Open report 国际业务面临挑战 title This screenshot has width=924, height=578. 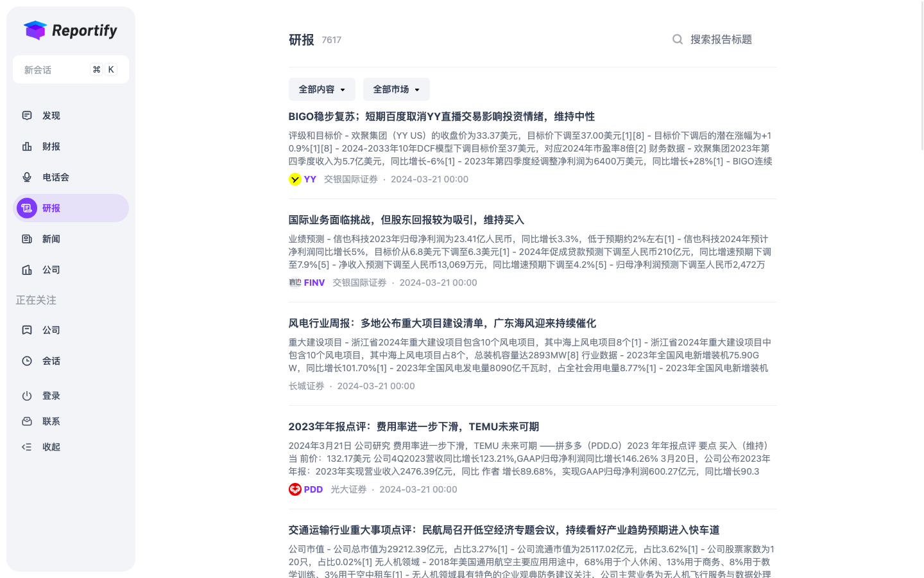click(406, 220)
